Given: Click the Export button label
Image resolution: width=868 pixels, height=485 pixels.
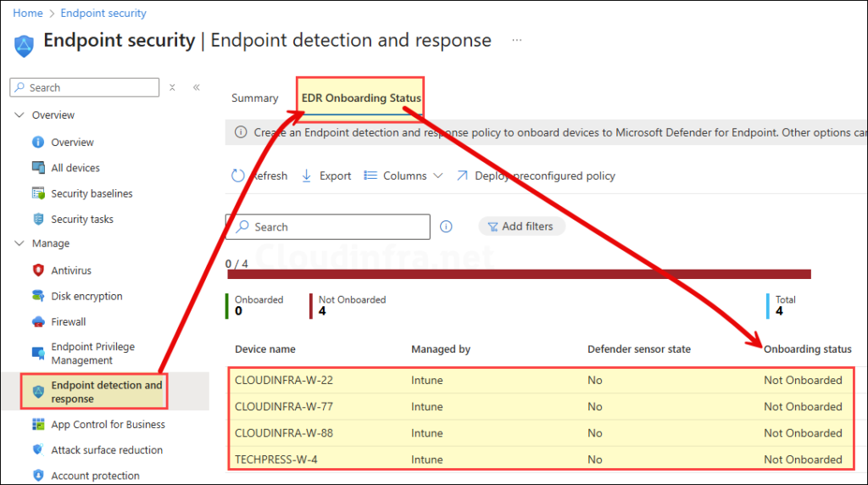Looking at the screenshot, I should pyautogui.click(x=336, y=176).
